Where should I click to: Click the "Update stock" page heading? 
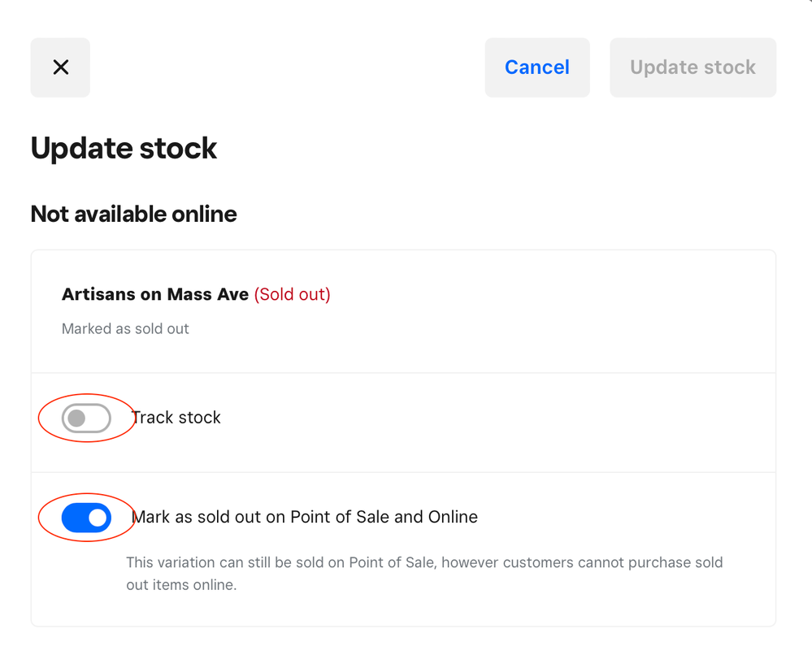124,149
